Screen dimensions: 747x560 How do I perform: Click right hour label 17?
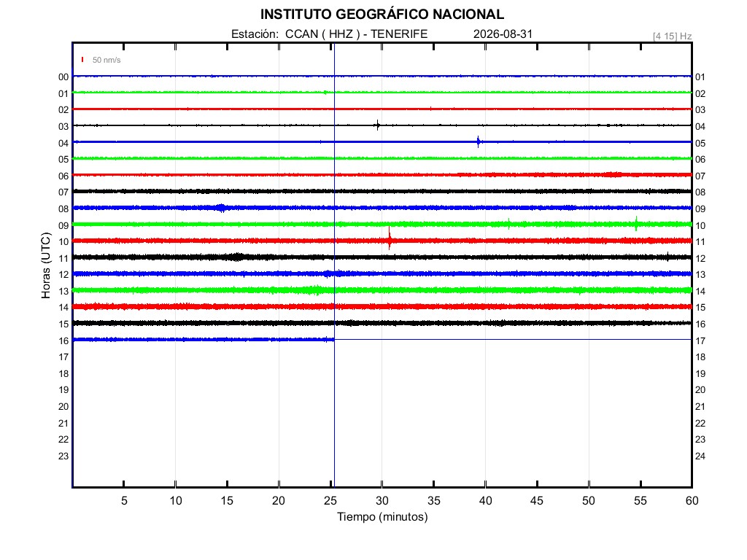700,341
